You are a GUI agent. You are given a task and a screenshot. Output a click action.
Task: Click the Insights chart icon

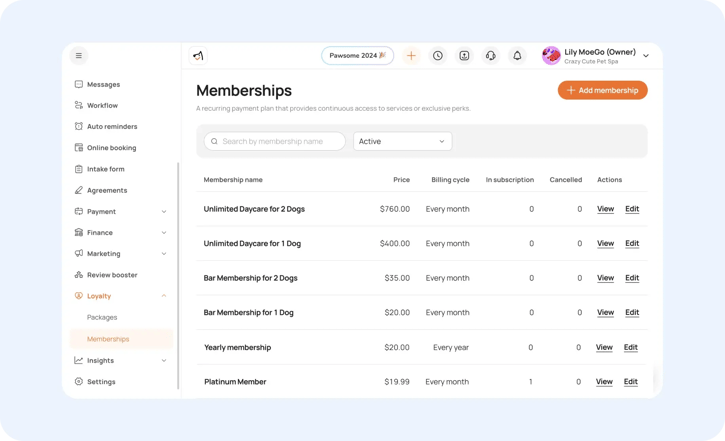pos(79,360)
